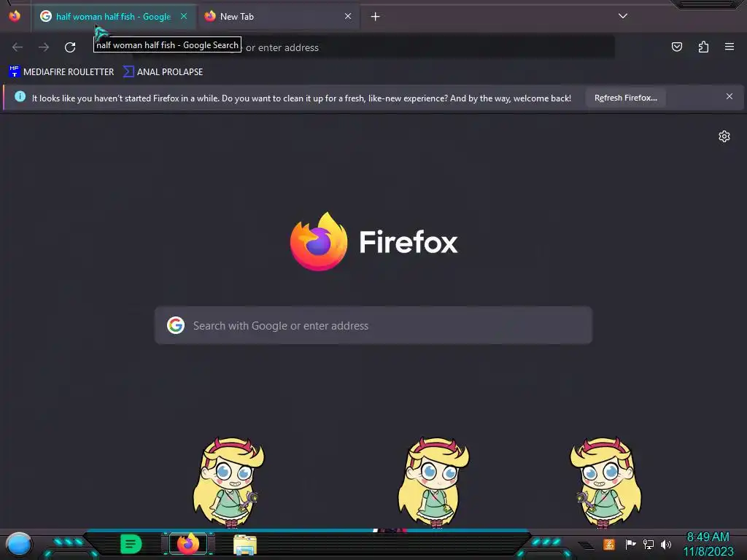This screenshot has height=560, width=747.
Task: Click the info icon in notification bar
Action: pyautogui.click(x=20, y=97)
